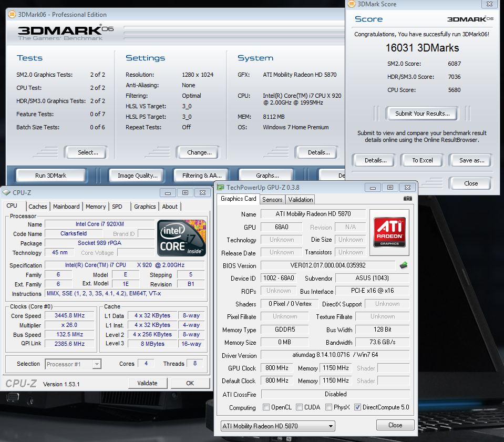This screenshot has height=442, width=504.
Task: Click Submit Your Results... button
Action: point(421,114)
